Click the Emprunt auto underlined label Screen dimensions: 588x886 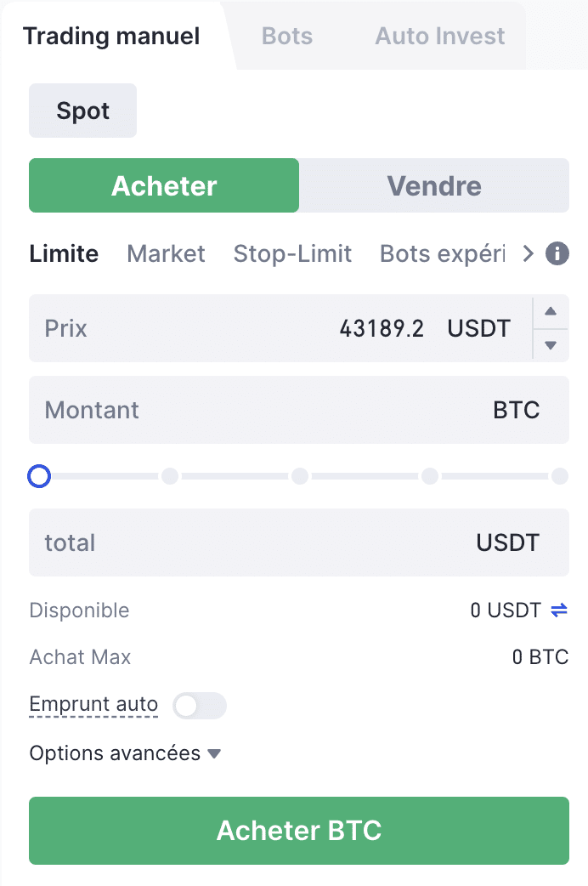(x=93, y=705)
